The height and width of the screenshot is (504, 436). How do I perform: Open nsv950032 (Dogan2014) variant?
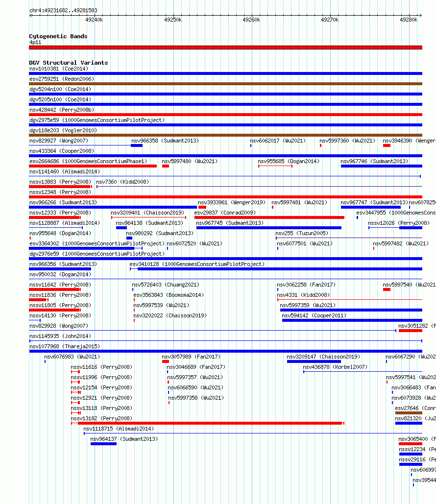[x=60, y=274]
